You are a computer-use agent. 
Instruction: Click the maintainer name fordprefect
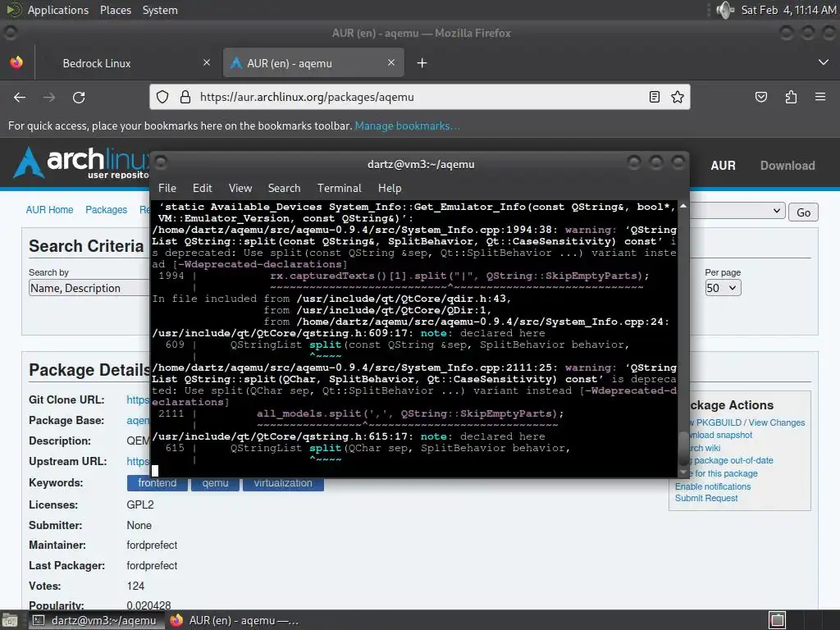[x=152, y=545]
